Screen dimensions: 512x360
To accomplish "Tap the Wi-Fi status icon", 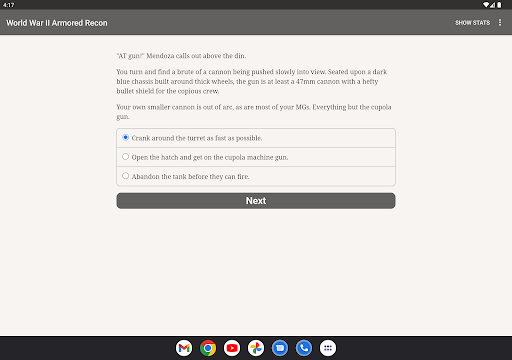I will pyautogui.click(x=486, y=5).
